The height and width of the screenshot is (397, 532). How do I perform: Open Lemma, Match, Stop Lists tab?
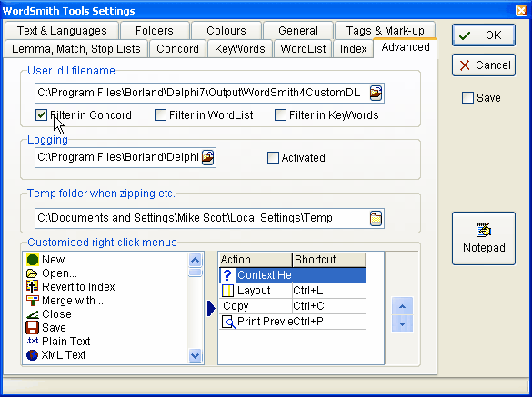click(x=76, y=49)
